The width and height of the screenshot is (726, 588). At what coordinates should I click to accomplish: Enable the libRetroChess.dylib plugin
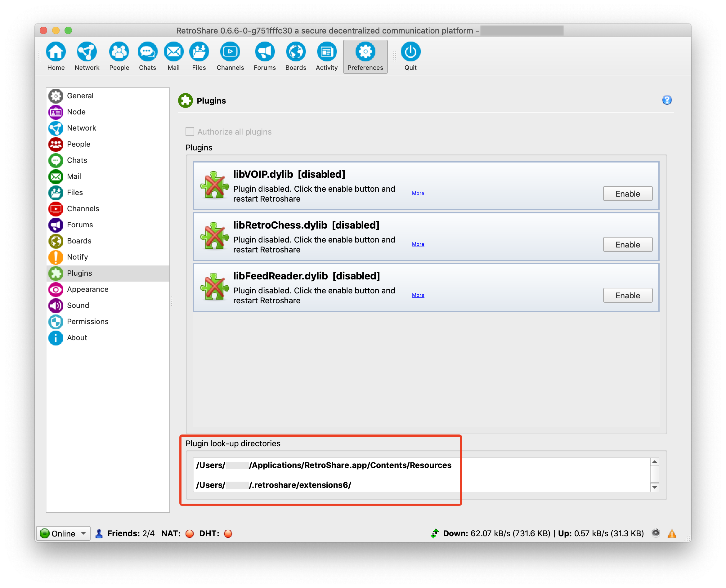click(627, 245)
